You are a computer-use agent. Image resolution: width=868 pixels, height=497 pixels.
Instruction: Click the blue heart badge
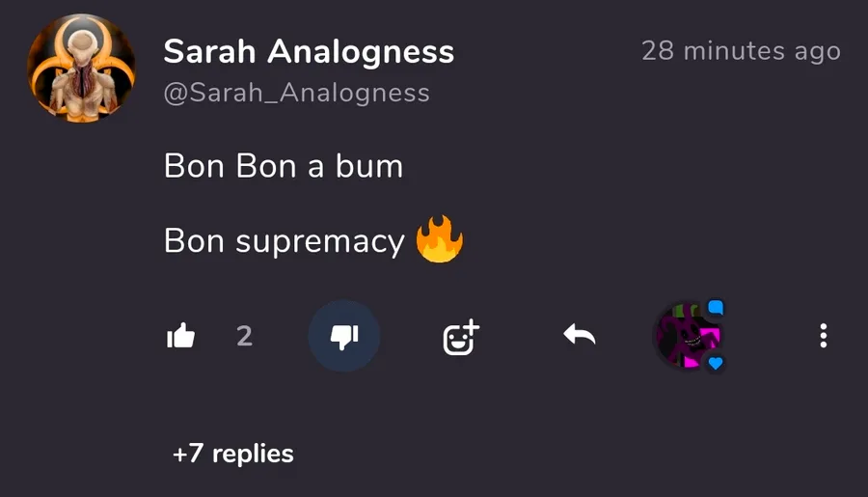(x=716, y=364)
